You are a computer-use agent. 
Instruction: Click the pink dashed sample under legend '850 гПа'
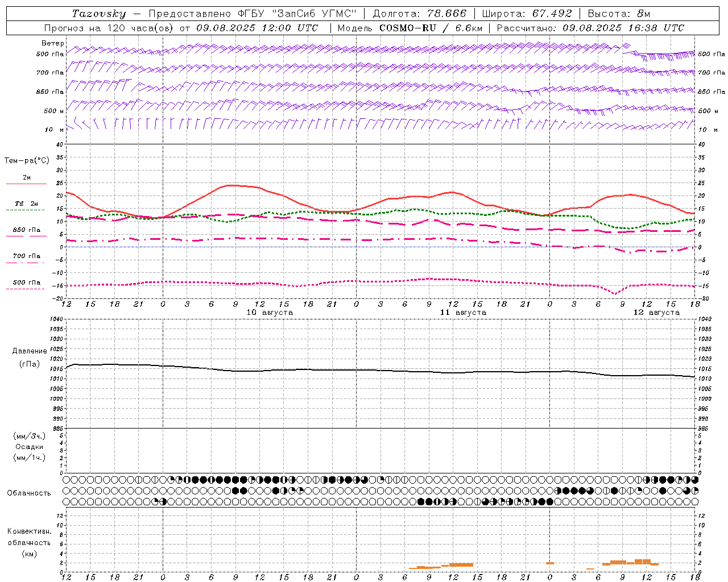coord(26,236)
